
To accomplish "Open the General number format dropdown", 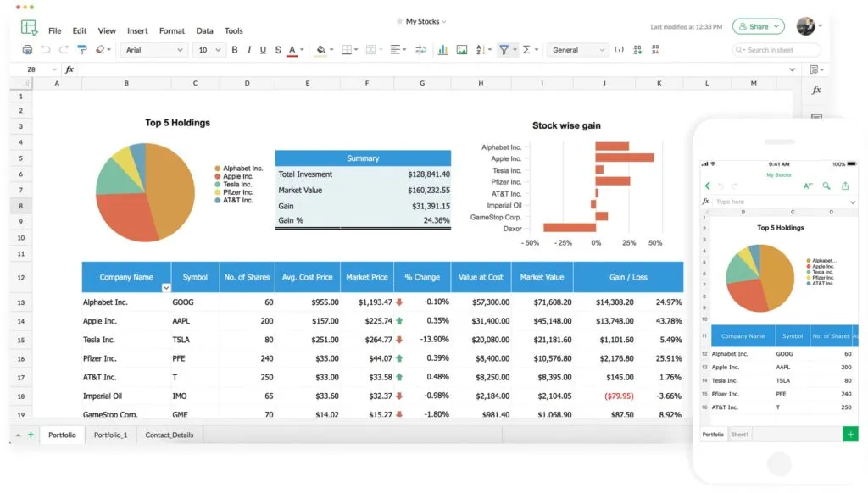I will 577,49.
